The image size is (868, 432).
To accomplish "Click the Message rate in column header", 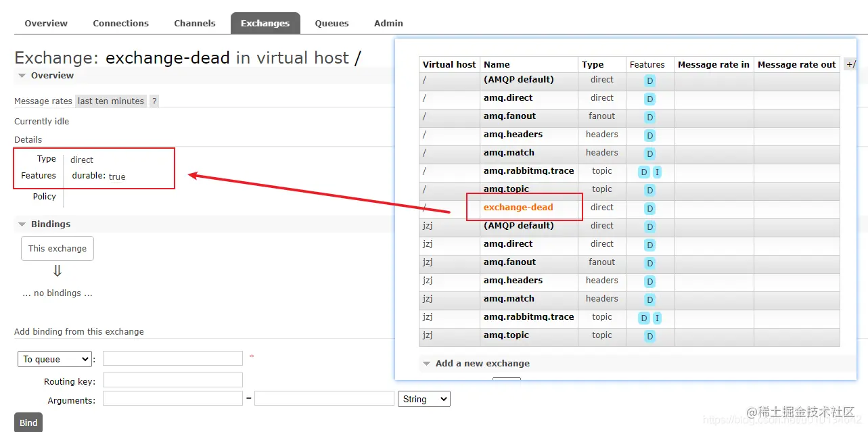I will (x=714, y=65).
